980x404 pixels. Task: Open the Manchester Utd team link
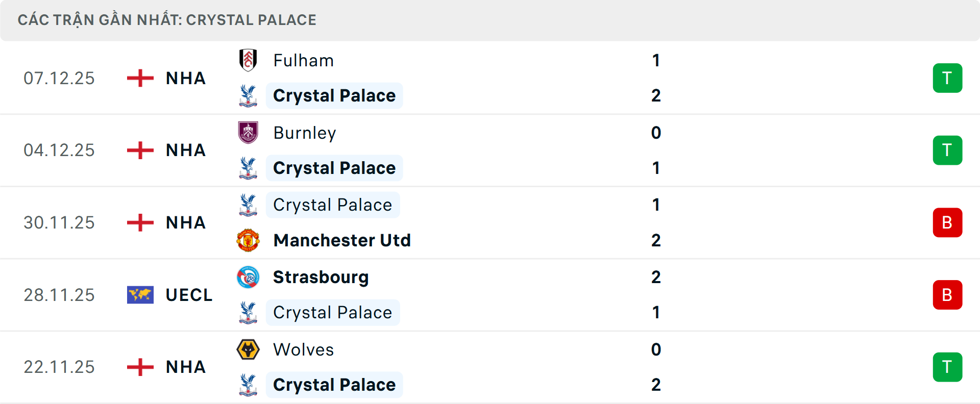[x=342, y=240]
